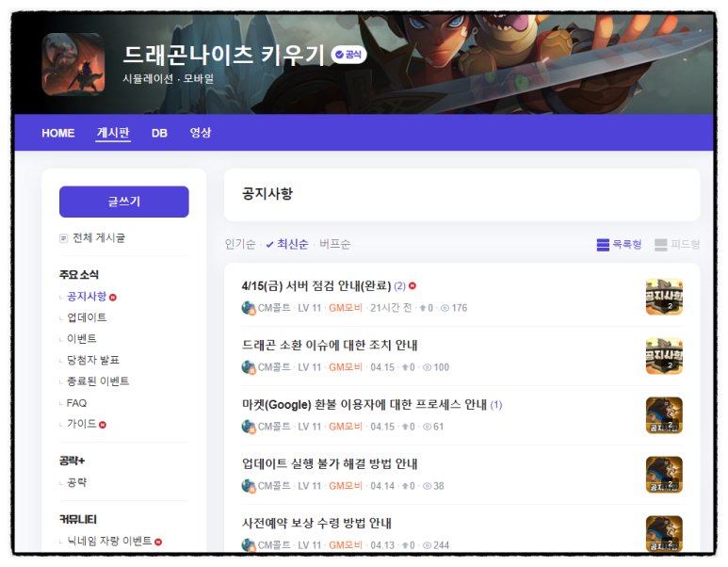
Task: Select the 게시판 tab
Action: [113, 133]
